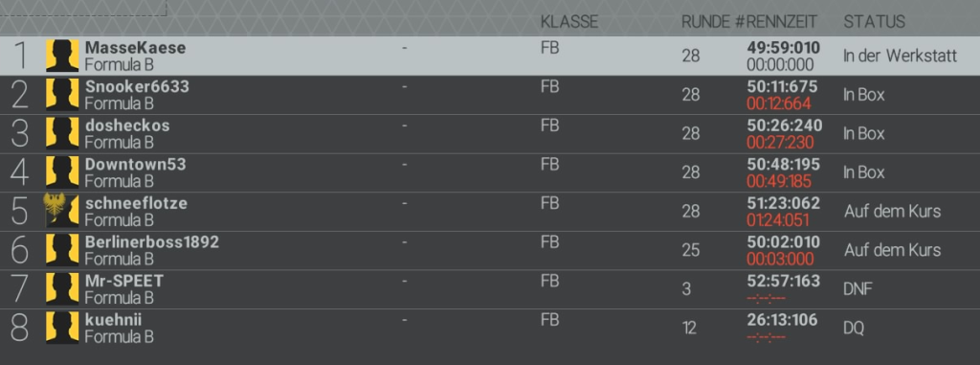
Task: Click Berlinerboss1892's driver avatar icon
Action: pyautogui.click(x=62, y=250)
